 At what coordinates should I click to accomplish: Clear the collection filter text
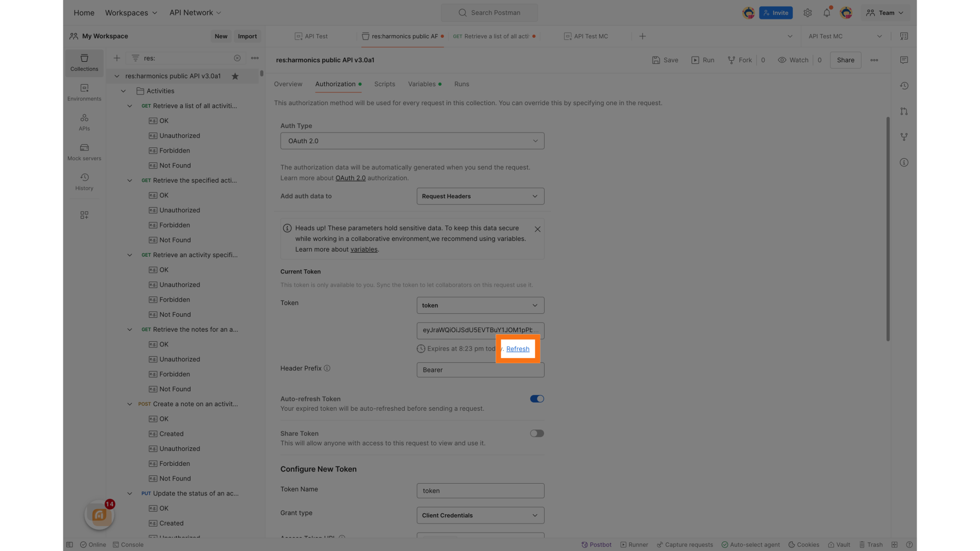click(x=237, y=58)
